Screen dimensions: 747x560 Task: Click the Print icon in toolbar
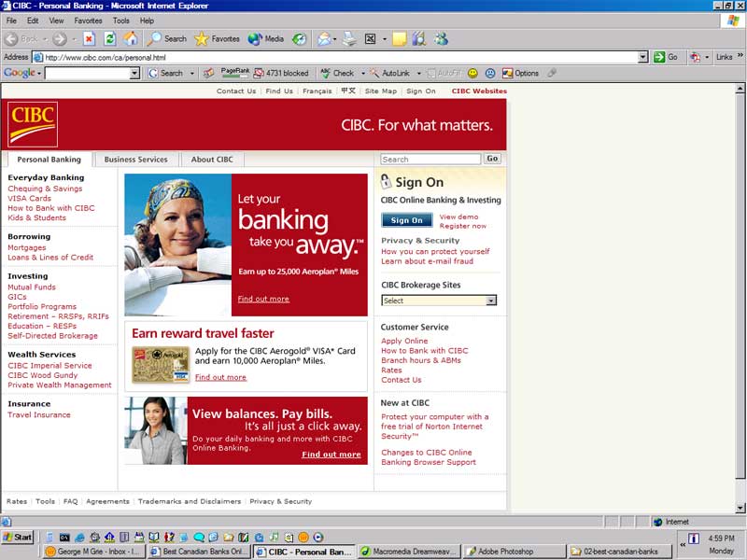[x=349, y=39]
